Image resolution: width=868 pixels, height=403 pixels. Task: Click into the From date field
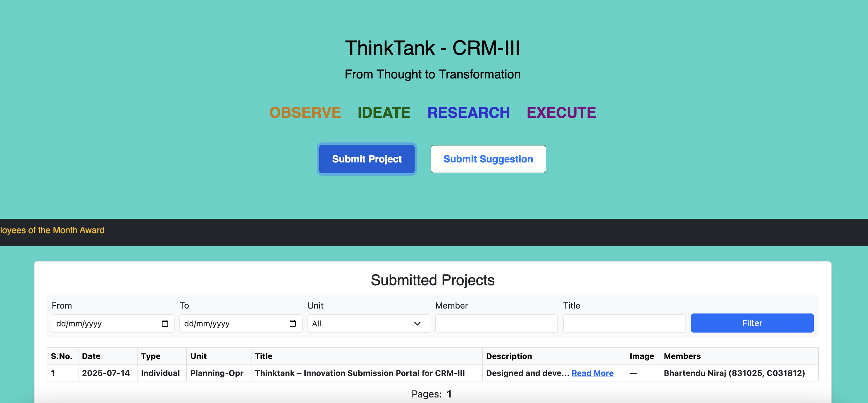coord(101,323)
